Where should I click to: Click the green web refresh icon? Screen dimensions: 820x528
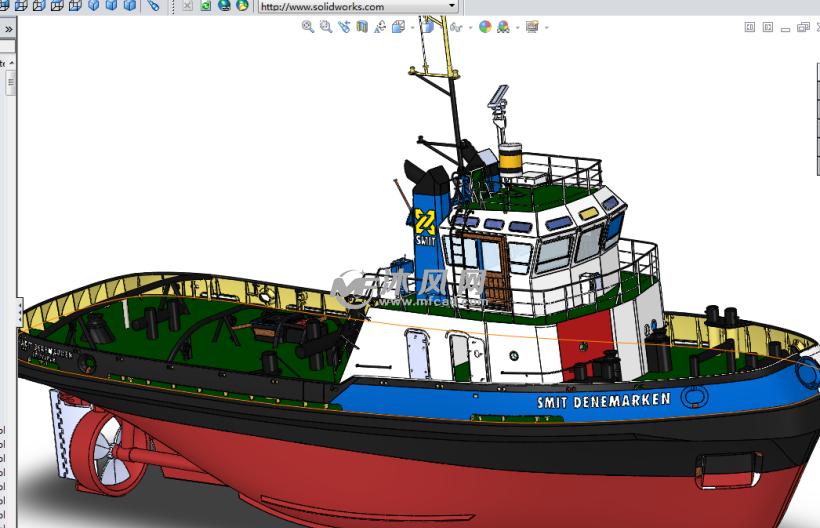[x=206, y=6]
